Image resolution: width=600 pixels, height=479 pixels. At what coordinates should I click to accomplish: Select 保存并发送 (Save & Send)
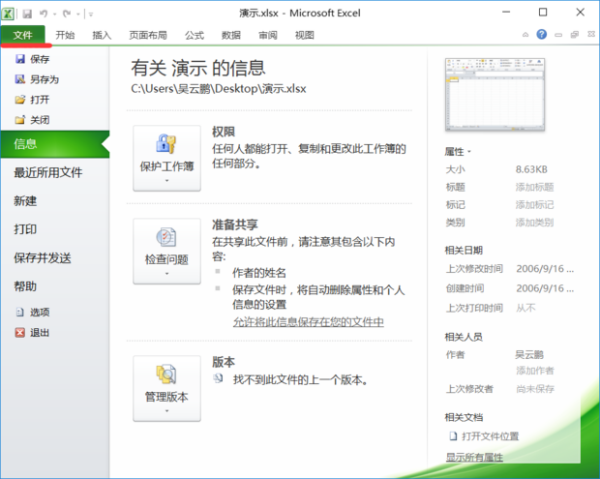point(42,257)
